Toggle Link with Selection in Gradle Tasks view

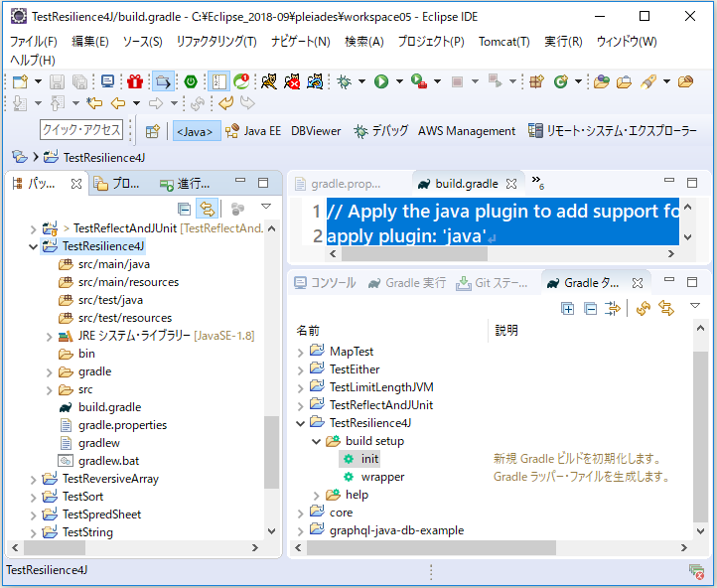point(666,309)
